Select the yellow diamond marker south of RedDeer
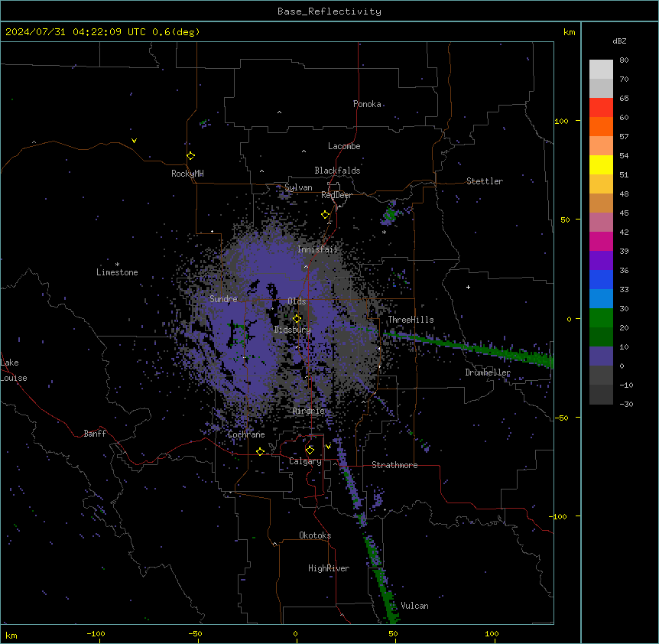 326,215
